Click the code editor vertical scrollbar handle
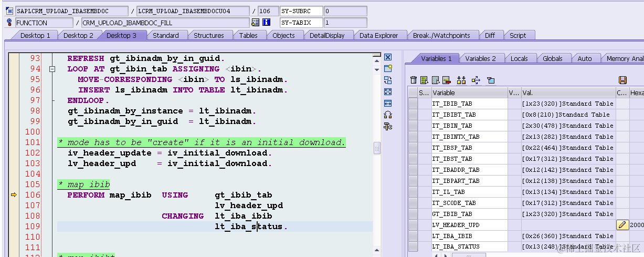644x257 pixels. pos(376,149)
